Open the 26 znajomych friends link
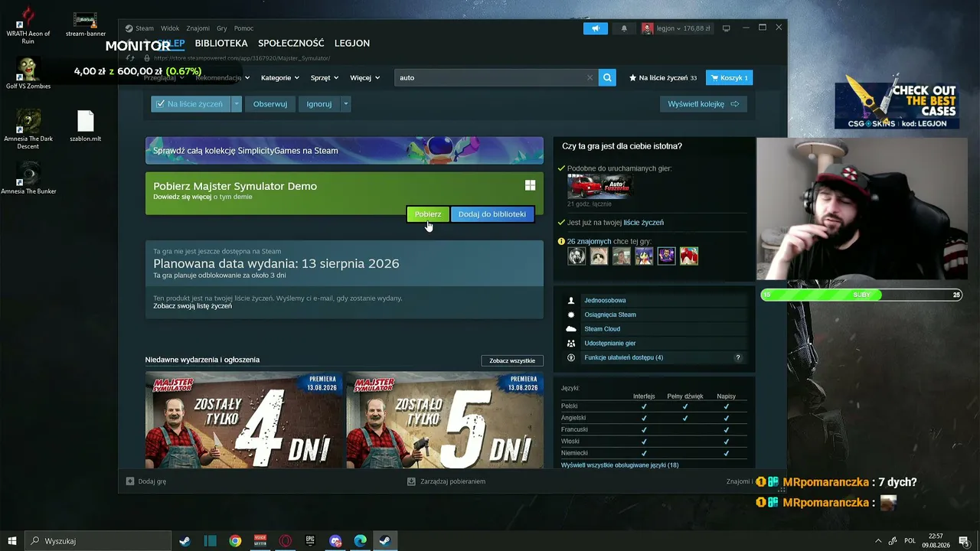The width and height of the screenshot is (980, 551). [x=589, y=242]
